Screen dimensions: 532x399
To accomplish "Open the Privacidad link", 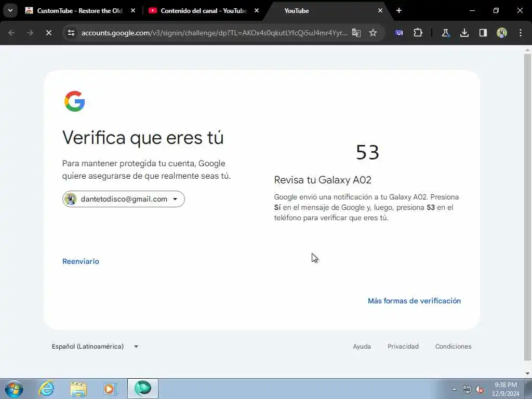I will [403, 347].
